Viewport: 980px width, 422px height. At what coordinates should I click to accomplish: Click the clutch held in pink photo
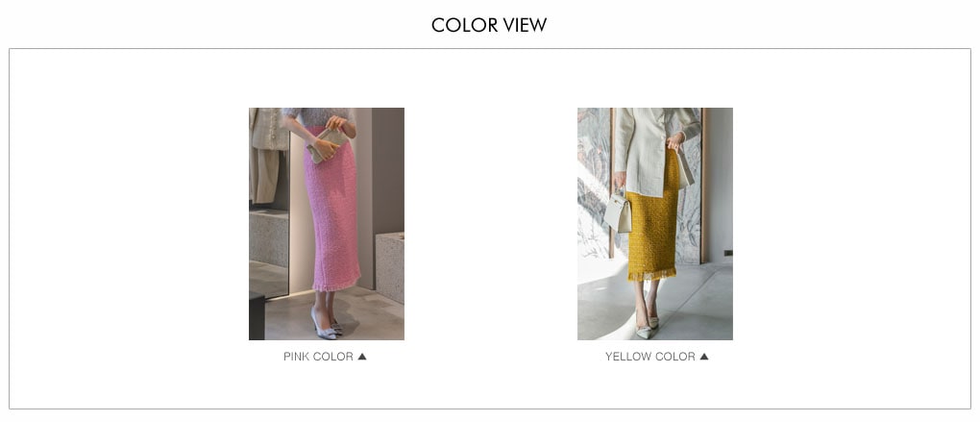[328, 145]
